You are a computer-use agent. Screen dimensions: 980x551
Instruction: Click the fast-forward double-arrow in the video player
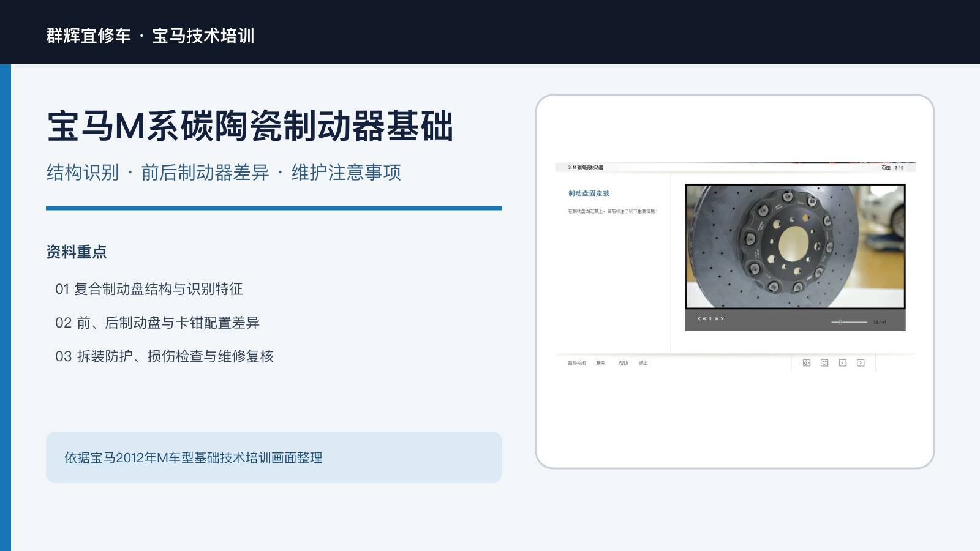(716, 318)
